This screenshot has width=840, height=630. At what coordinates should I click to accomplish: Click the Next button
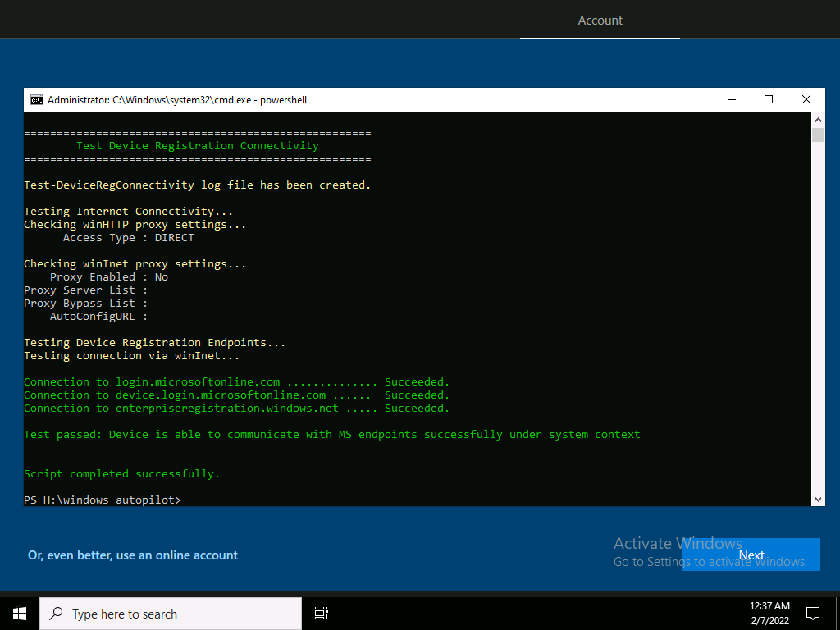pos(751,555)
